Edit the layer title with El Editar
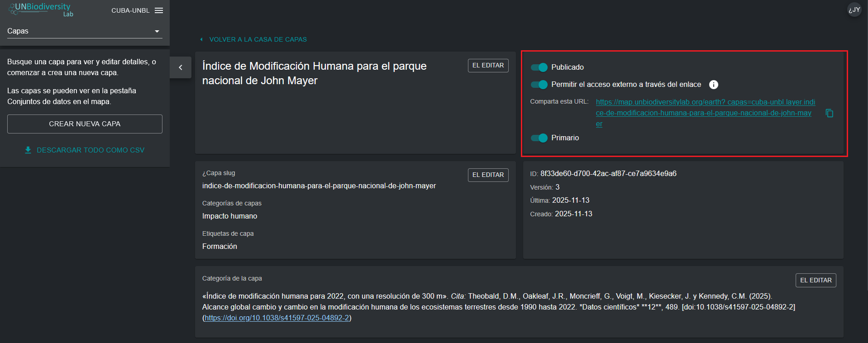The height and width of the screenshot is (343, 868). 488,66
